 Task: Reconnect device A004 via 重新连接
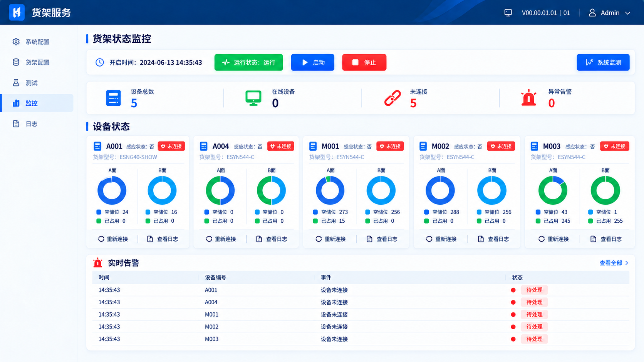click(221, 239)
